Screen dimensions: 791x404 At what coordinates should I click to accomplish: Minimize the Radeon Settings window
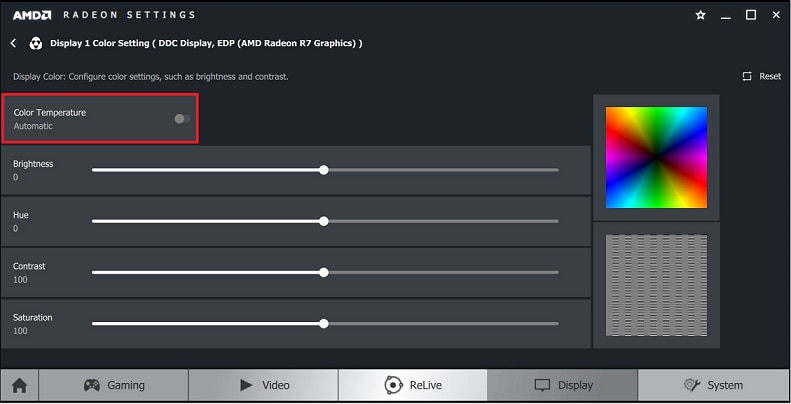click(x=726, y=16)
